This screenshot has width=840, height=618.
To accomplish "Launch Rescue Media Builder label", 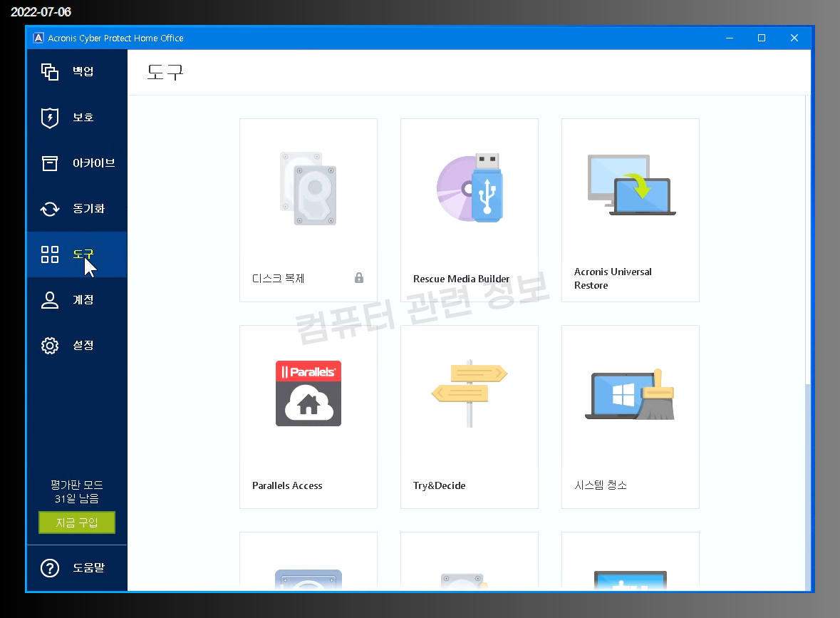I will coord(461,279).
